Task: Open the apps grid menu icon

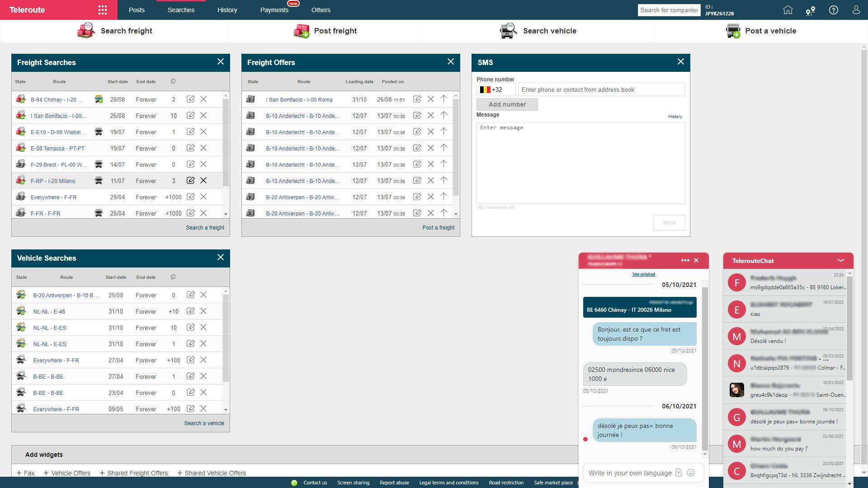Action: 103,10
